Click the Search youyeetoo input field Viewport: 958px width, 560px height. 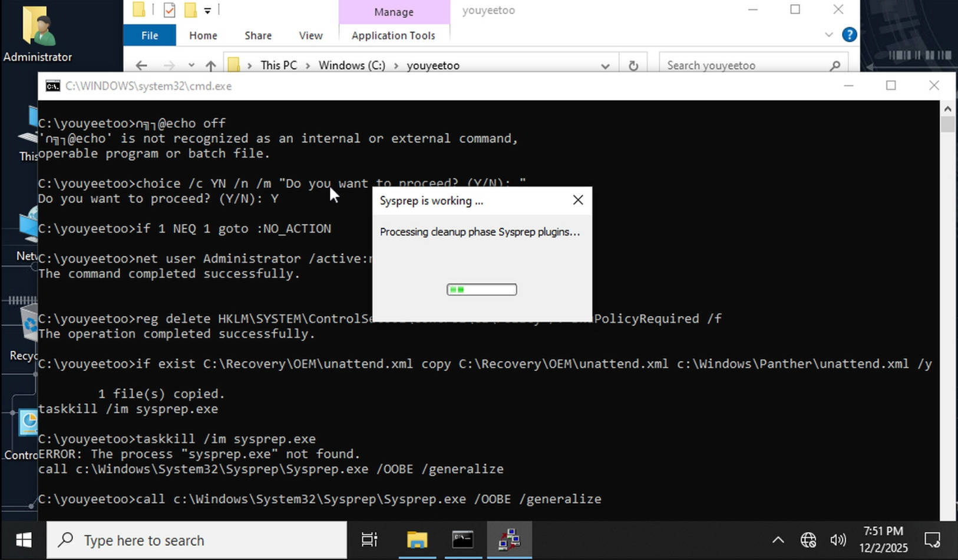click(745, 65)
